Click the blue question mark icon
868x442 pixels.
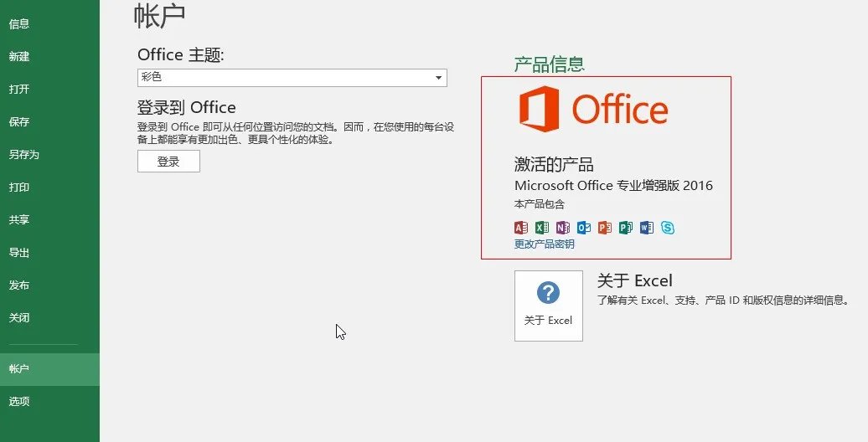point(548,293)
